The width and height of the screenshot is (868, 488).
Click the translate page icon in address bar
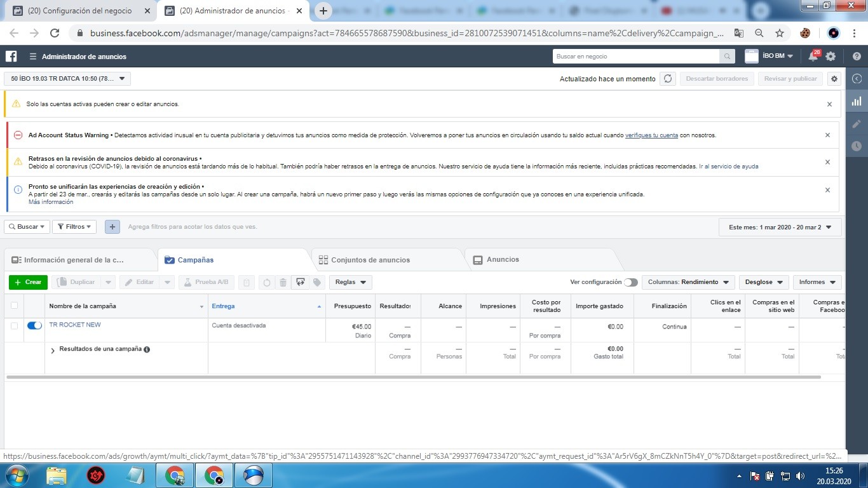(739, 33)
